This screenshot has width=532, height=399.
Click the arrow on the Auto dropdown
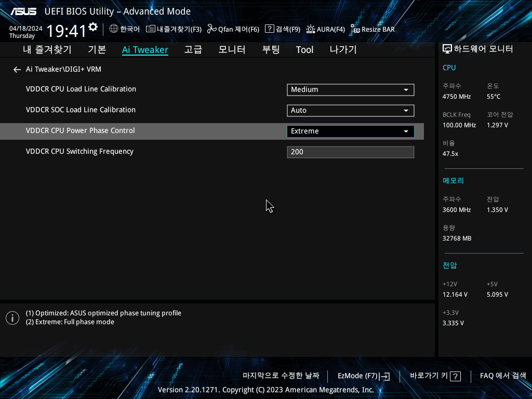(406, 111)
